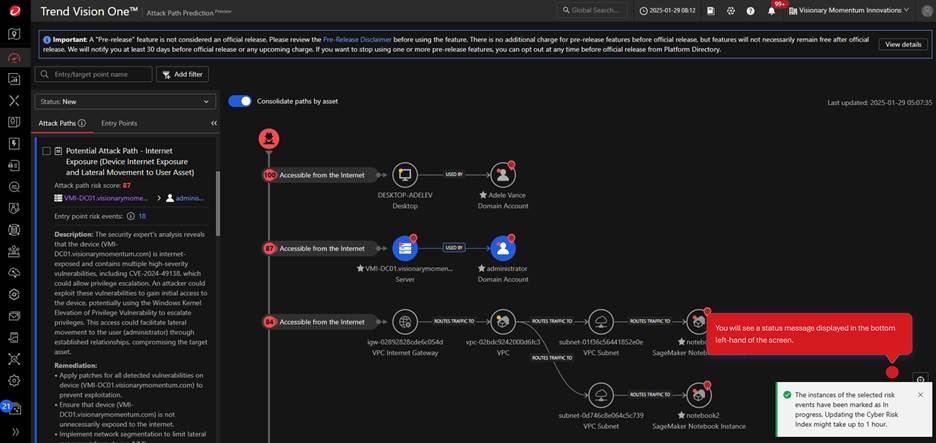Click the user avatar in top bar

coord(927,10)
